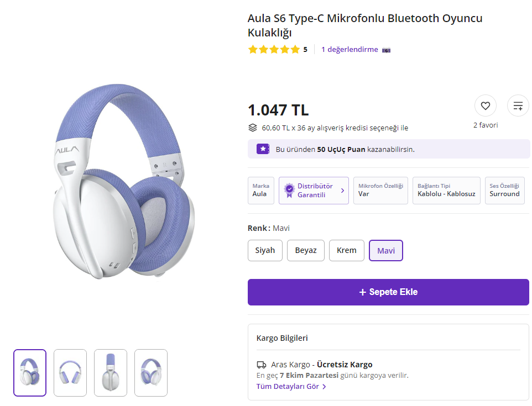Click the Distribütör Garantili badge icon
The width and height of the screenshot is (532, 406).
pyautogui.click(x=289, y=191)
